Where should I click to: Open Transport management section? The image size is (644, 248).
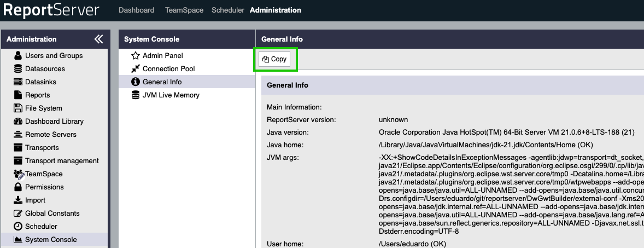point(62,161)
